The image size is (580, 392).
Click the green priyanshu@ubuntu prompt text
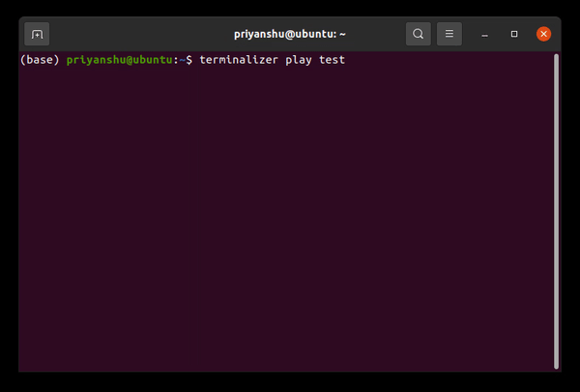[x=119, y=60]
